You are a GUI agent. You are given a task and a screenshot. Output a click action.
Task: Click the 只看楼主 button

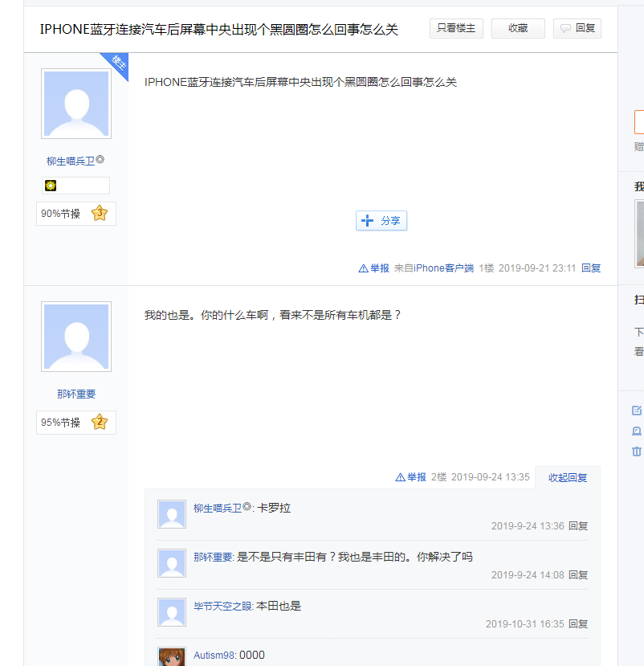pos(456,28)
